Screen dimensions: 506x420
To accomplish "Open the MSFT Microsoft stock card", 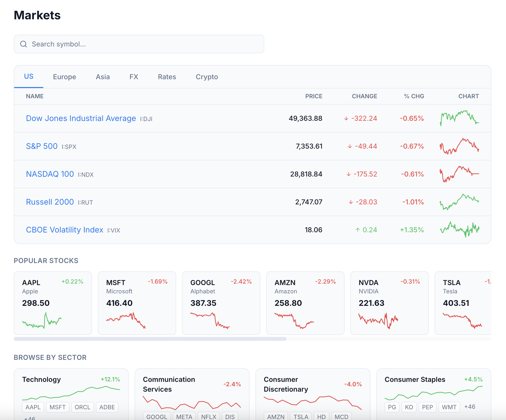I will 137,303.
